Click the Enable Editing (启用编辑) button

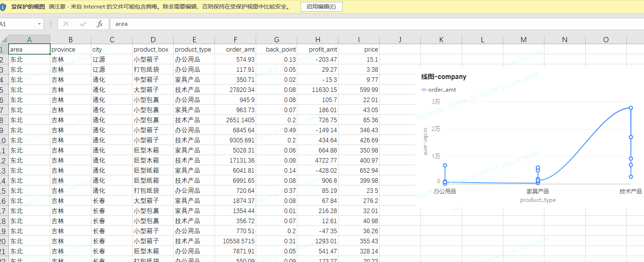pyautogui.click(x=321, y=7)
